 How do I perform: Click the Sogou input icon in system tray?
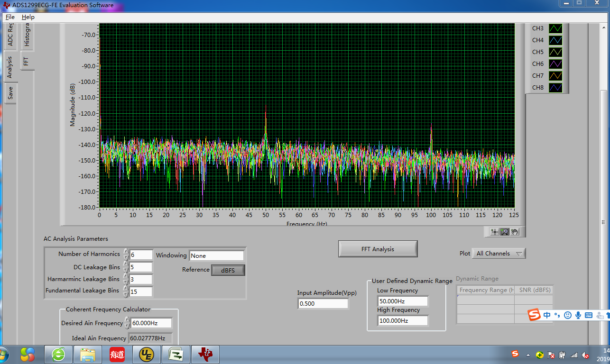pos(514,354)
